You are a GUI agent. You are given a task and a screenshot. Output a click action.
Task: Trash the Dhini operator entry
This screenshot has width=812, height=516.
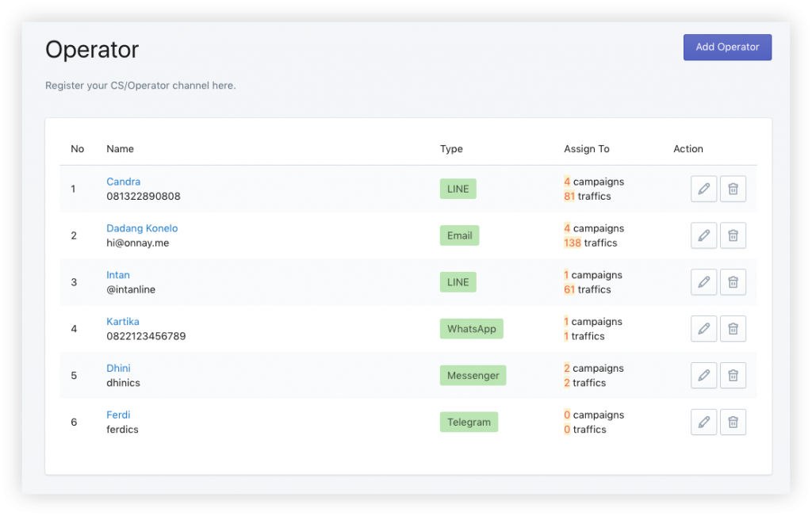click(733, 375)
